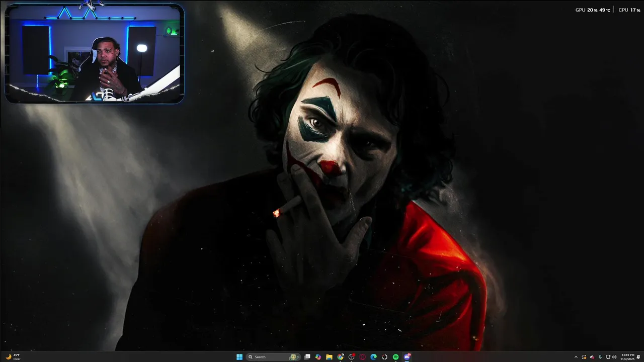
Task: Open the volume speaker control
Action: (614, 357)
